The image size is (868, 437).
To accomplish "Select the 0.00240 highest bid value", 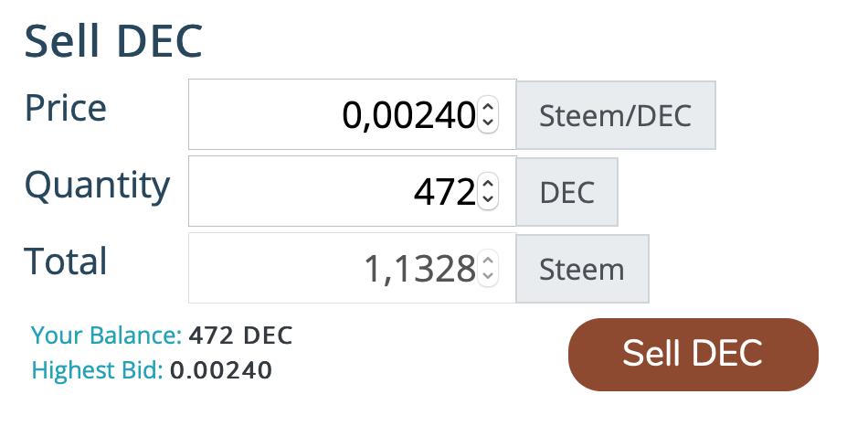I will pos(221,370).
